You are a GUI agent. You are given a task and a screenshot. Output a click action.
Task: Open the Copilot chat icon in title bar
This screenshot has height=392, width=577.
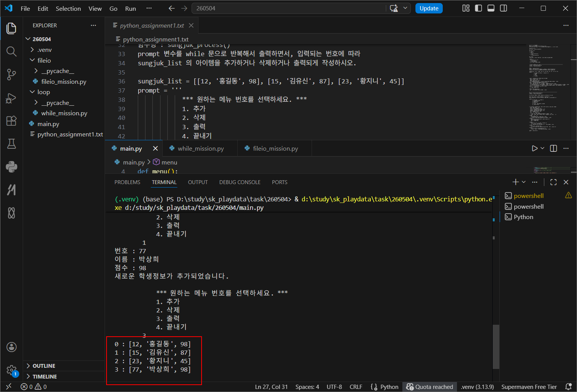tap(394, 8)
